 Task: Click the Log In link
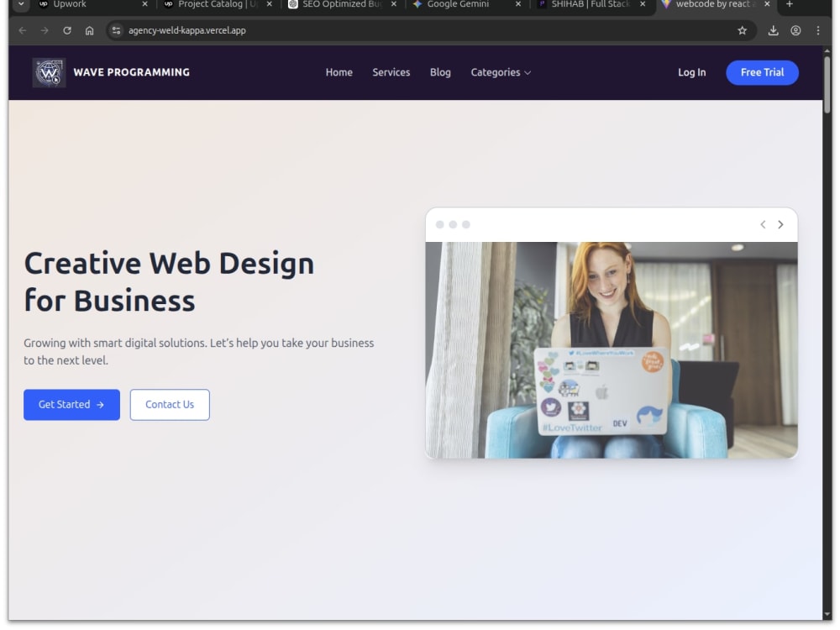pyautogui.click(x=691, y=72)
